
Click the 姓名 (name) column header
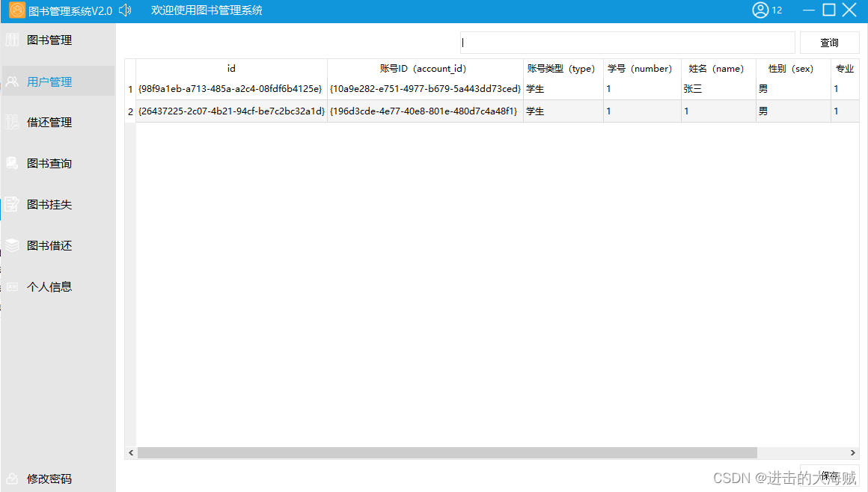click(718, 68)
